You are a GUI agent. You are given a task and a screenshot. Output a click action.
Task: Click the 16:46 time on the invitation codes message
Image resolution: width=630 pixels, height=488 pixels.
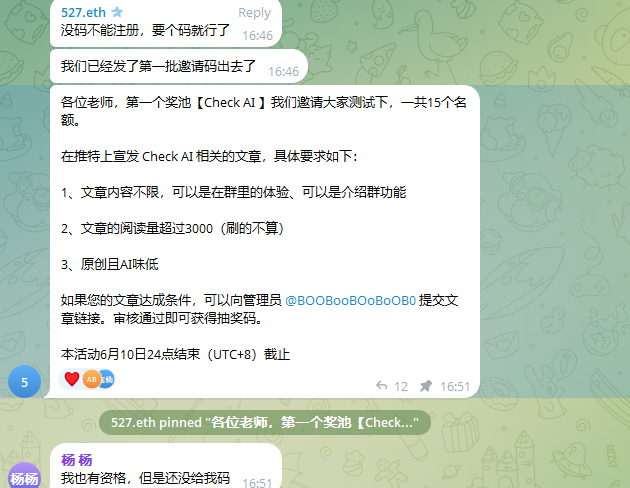(x=283, y=71)
